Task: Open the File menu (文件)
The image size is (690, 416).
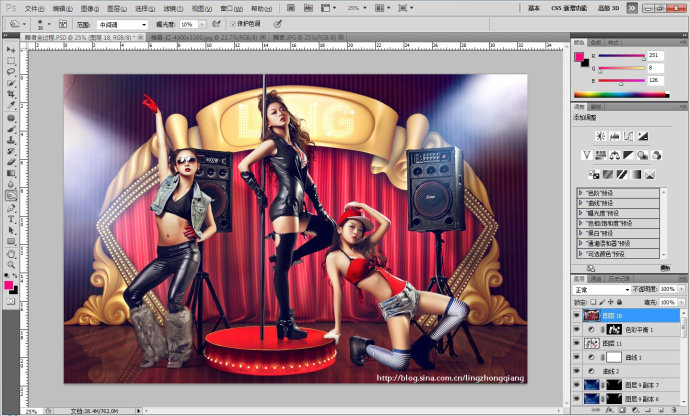Action: (x=34, y=8)
